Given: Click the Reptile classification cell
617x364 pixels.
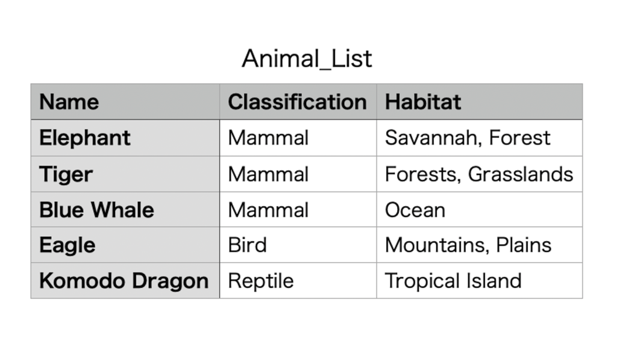Looking at the screenshot, I should point(261,281).
